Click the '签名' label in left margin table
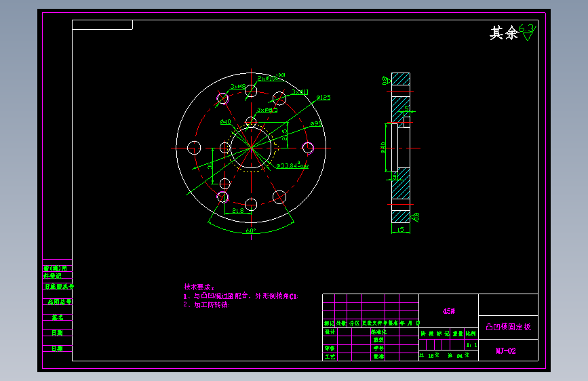Image resolution: width=588 pixels, height=381 pixels. click(58, 318)
